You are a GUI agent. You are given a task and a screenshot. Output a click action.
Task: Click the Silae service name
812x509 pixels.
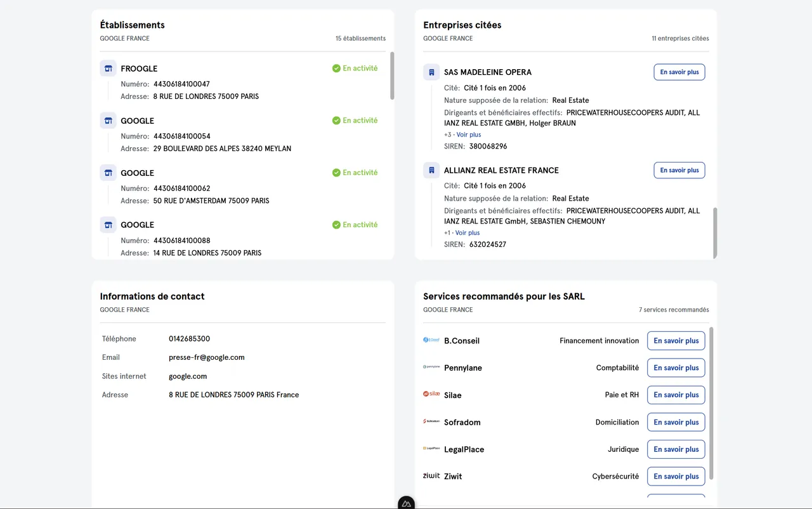pyautogui.click(x=453, y=395)
